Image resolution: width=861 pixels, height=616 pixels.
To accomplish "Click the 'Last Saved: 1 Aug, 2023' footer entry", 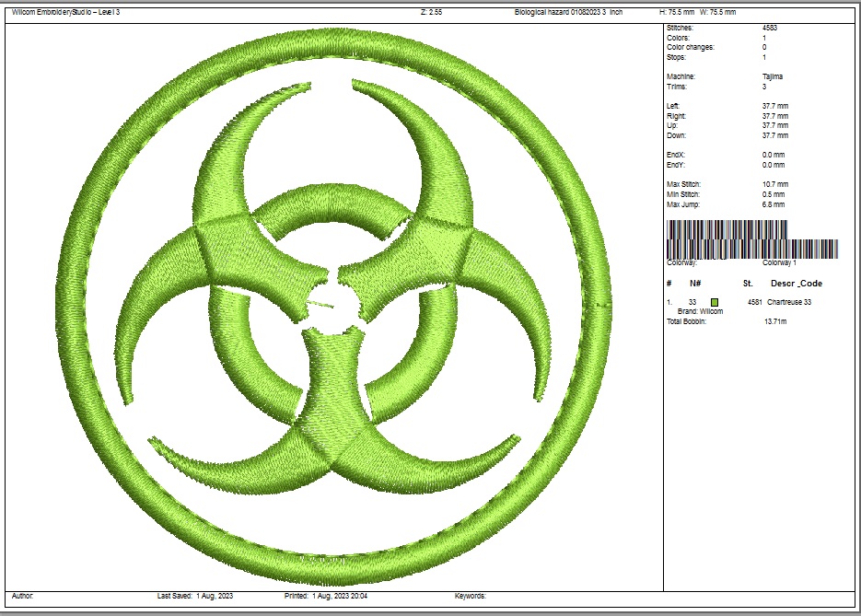I will [x=195, y=597].
